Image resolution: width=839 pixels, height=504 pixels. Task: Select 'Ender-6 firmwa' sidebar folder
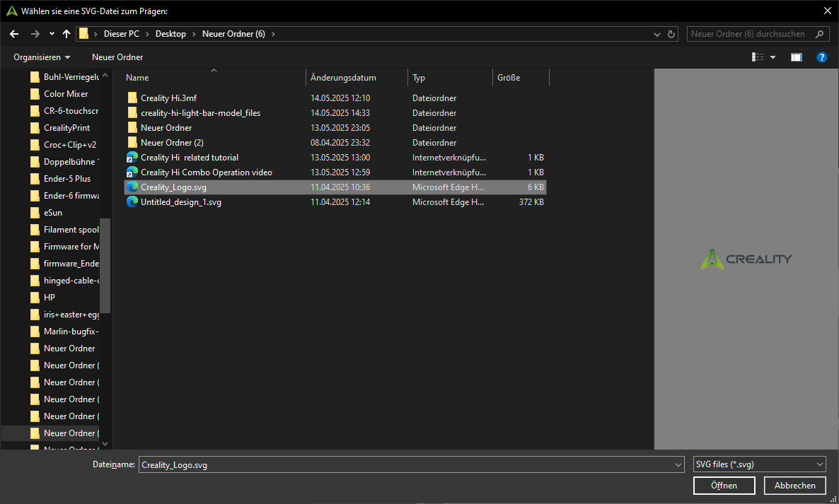click(65, 196)
